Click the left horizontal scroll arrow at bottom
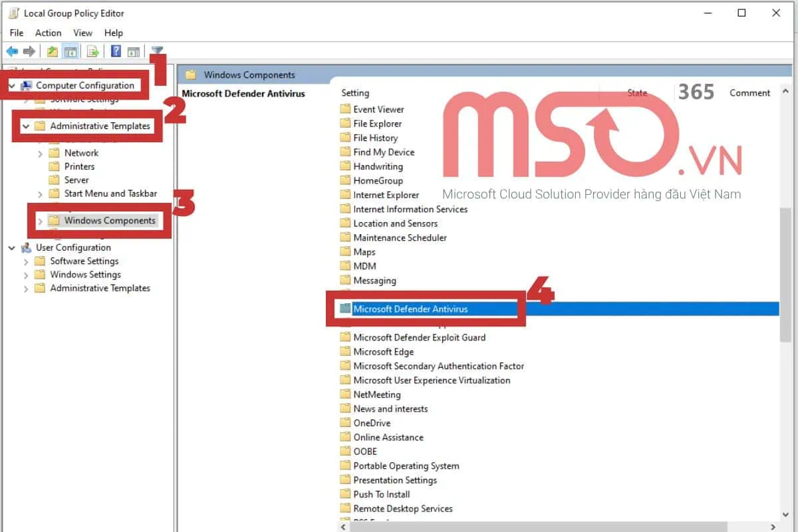This screenshot has height=532, width=798. [342, 526]
